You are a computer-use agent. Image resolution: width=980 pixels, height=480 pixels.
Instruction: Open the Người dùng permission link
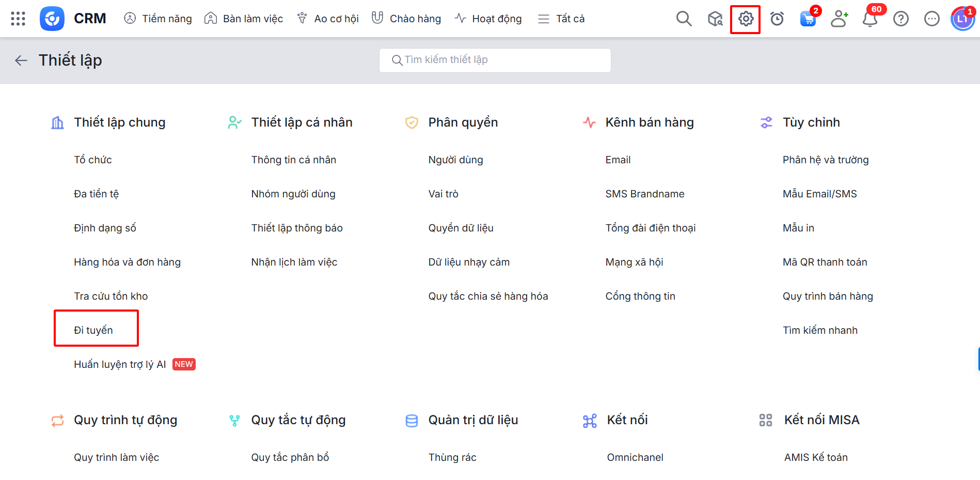(x=455, y=160)
